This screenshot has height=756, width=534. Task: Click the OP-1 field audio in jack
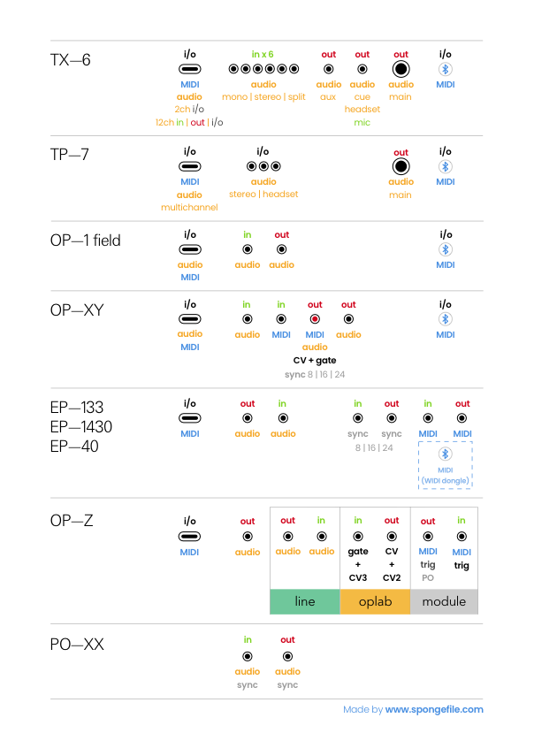click(248, 249)
